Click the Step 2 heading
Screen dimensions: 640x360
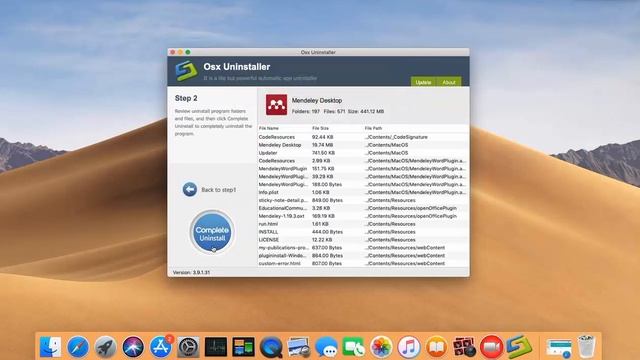[x=186, y=98]
